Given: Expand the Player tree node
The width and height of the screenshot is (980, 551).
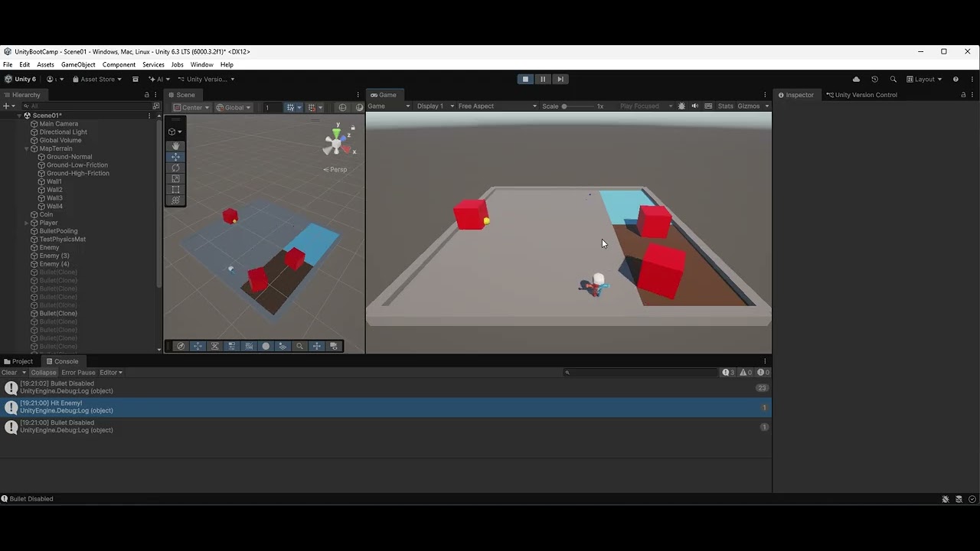Looking at the screenshot, I should pos(27,223).
